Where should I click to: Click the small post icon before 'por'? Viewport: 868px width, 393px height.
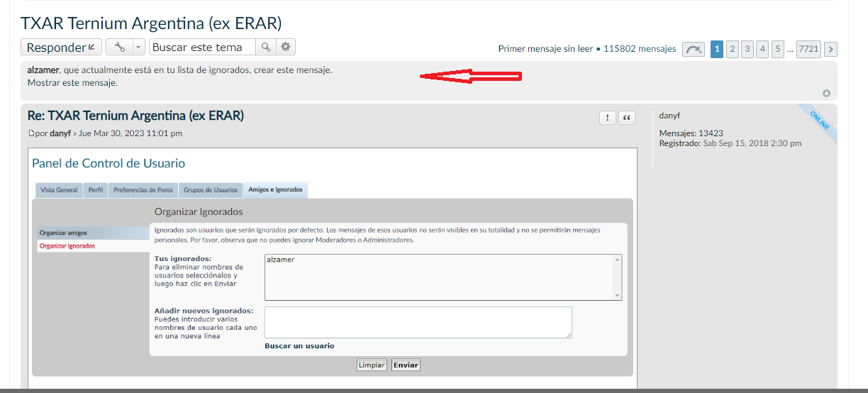pos(30,133)
